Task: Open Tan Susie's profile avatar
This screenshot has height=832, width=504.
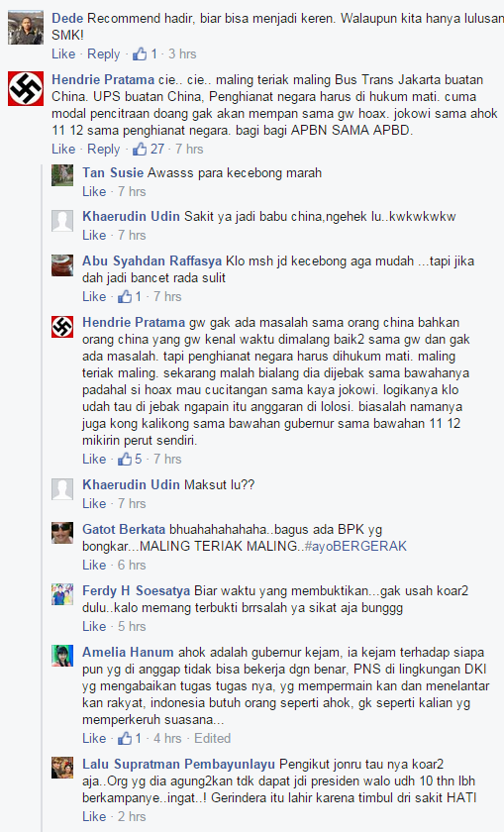Action: point(62,175)
